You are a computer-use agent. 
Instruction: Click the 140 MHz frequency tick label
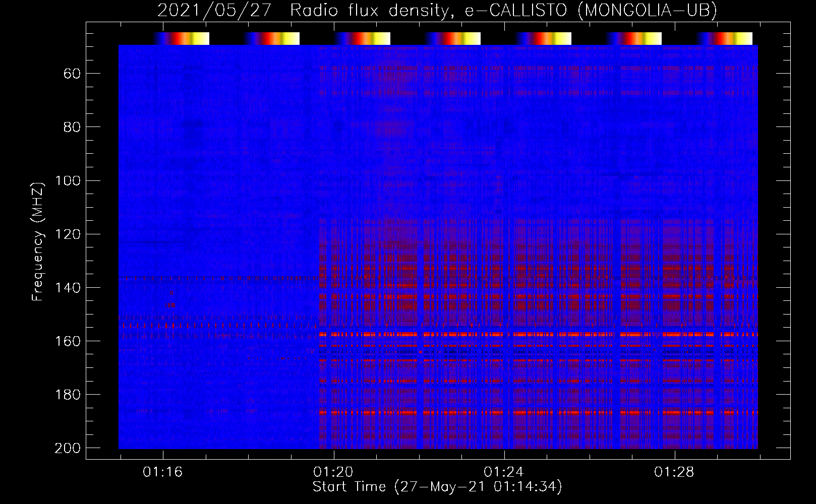coord(68,287)
